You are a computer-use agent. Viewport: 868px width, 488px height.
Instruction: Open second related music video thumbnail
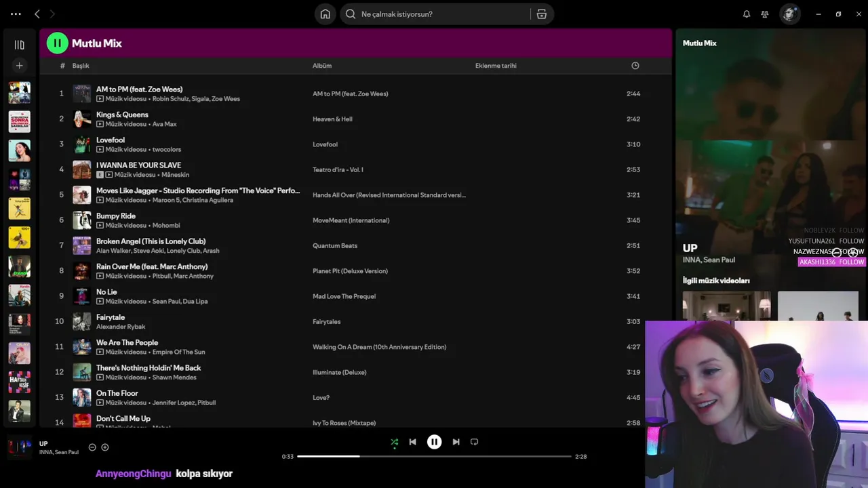coord(818,306)
